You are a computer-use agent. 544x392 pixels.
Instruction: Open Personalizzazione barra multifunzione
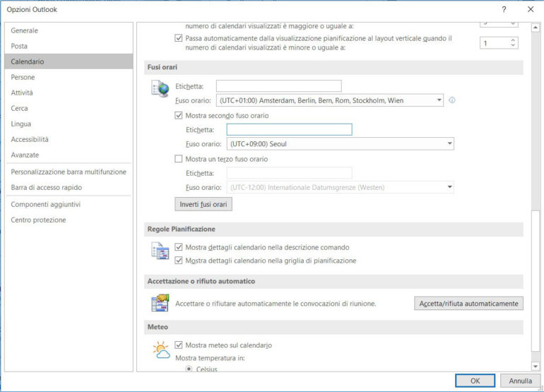(69, 172)
